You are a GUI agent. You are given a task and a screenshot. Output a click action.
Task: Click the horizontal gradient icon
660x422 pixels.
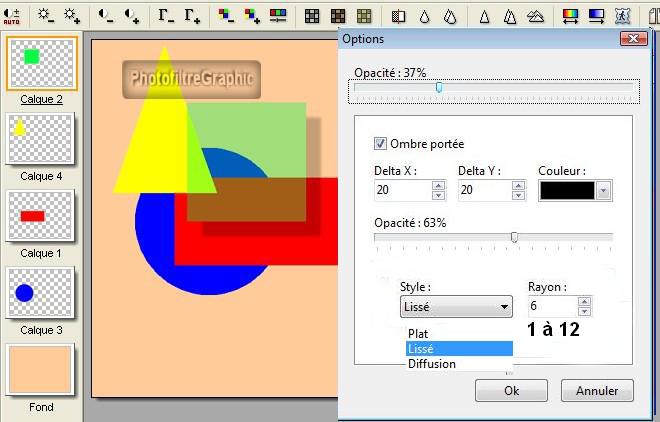tap(571, 16)
